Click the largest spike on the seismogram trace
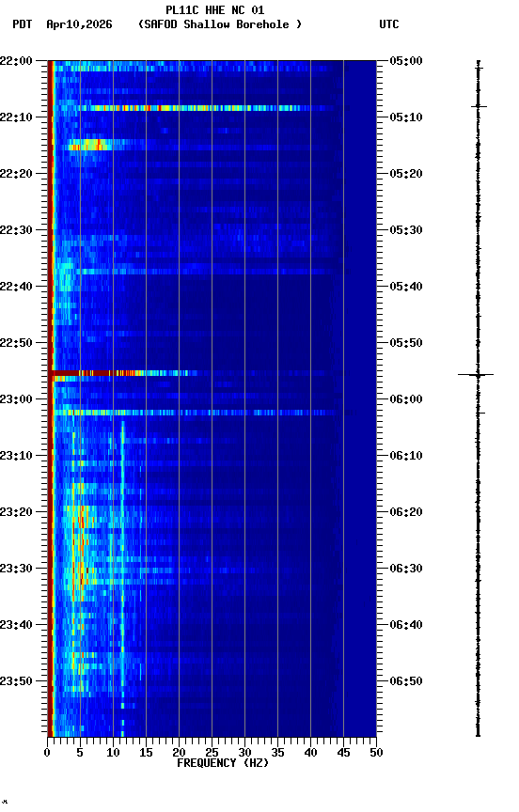 [476, 374]
